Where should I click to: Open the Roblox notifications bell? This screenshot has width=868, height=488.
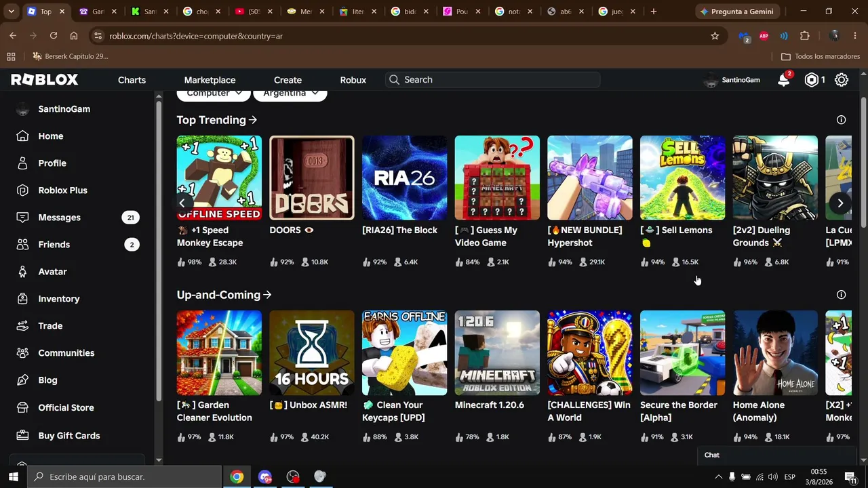pos(783,80)
